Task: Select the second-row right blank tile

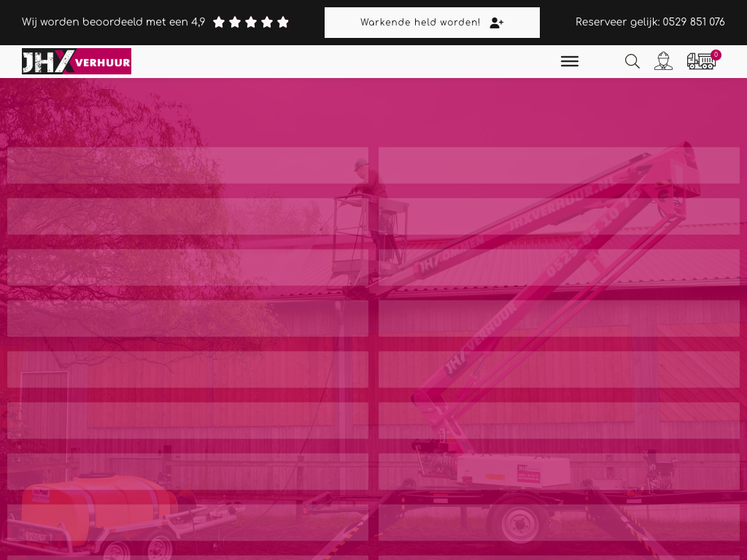Action: click(559, 217)
